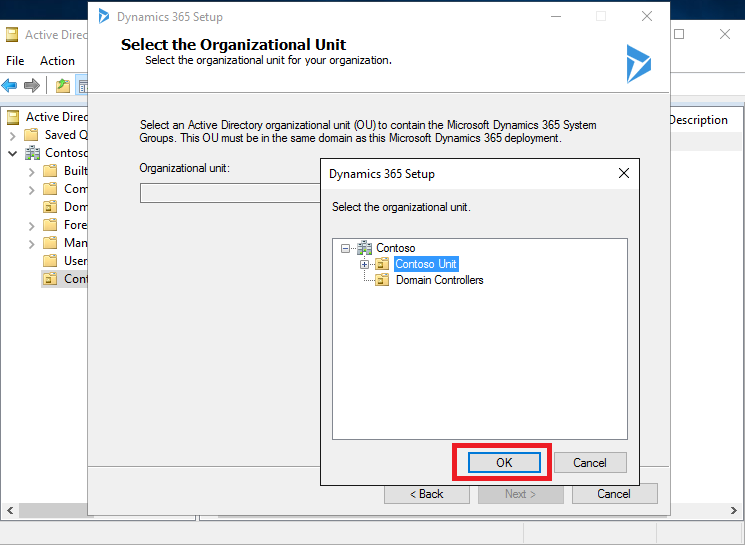Collapse the Contoso root in dialog tree
This screenshot has width=745, height=545.
click(345, 248)
